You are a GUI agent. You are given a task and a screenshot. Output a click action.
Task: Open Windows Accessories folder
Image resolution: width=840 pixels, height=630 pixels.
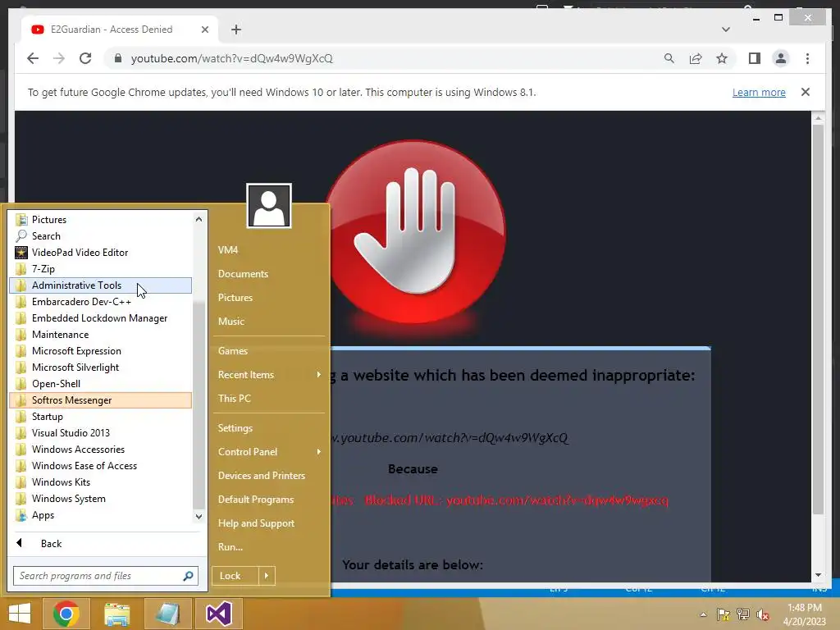101,450
